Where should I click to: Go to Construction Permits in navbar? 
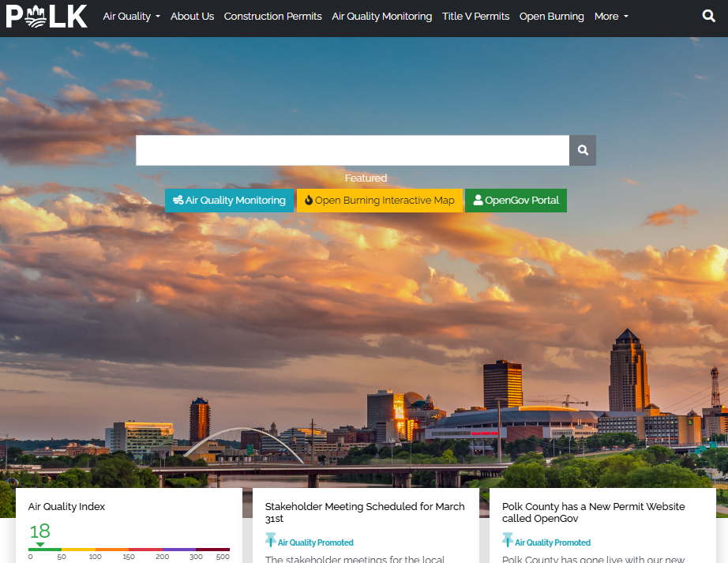click(x=272, y=16)
